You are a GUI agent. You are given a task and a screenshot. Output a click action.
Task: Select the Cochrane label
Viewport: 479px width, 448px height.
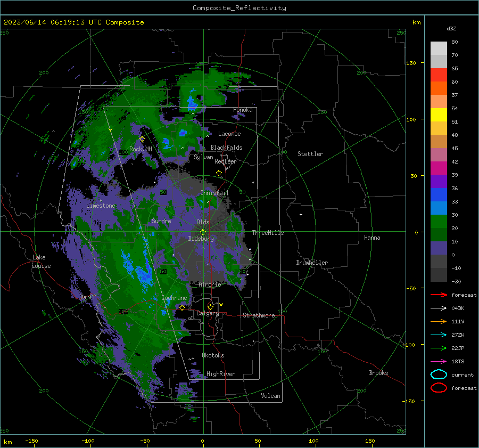pyautogui.click(x=174, y=298)
